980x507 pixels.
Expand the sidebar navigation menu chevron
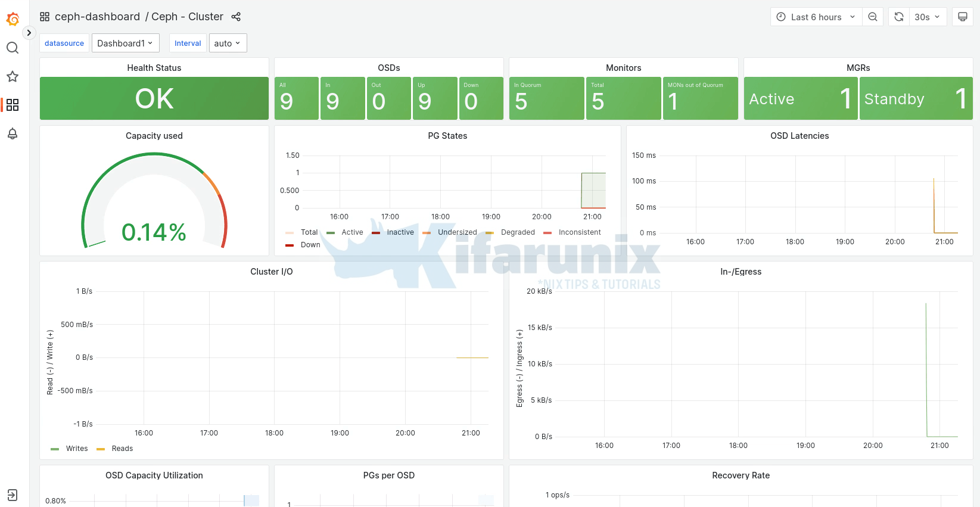(x=29, y=33)
